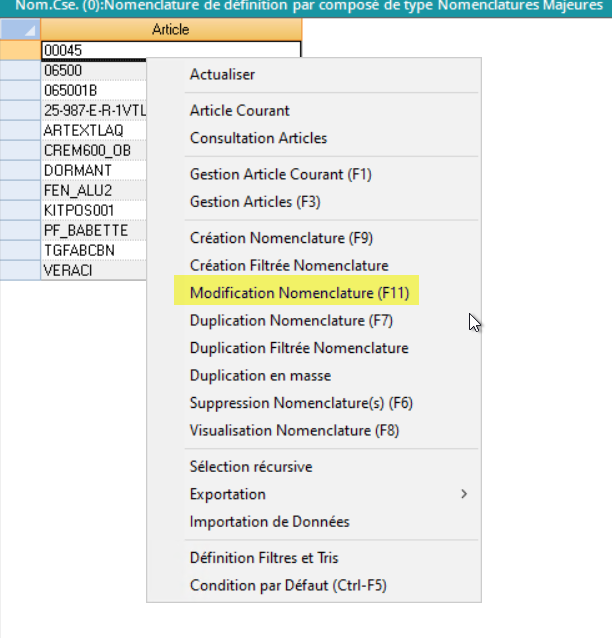612x638 pixels.
Task: Click highlighted Modification Nomenclature (F11)
Action: click(295, 294)
